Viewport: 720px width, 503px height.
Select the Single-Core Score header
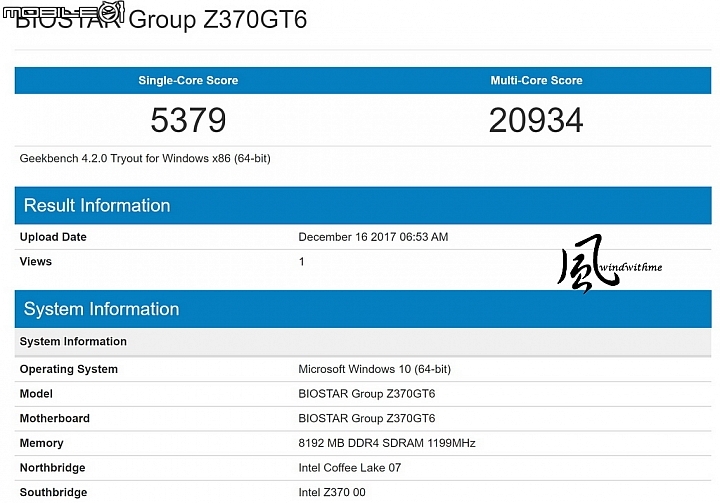point(188,80)
